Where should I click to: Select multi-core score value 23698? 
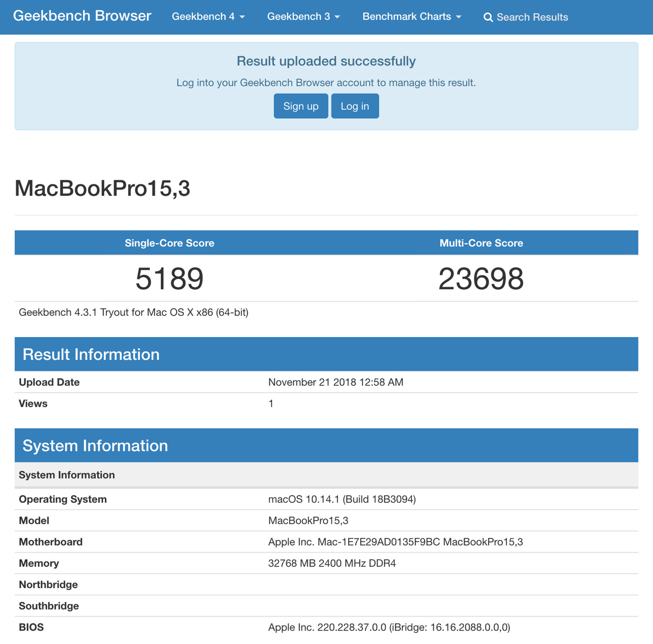481,279
